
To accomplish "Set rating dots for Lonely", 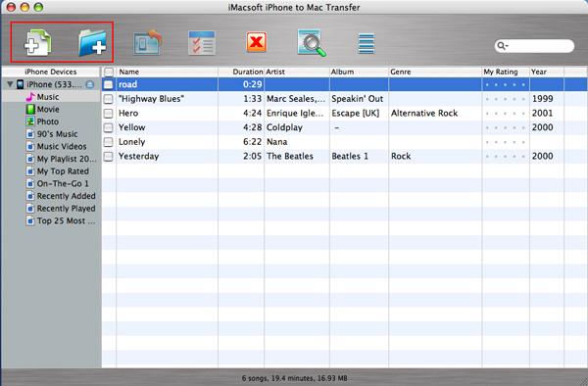I will [505, 142].
